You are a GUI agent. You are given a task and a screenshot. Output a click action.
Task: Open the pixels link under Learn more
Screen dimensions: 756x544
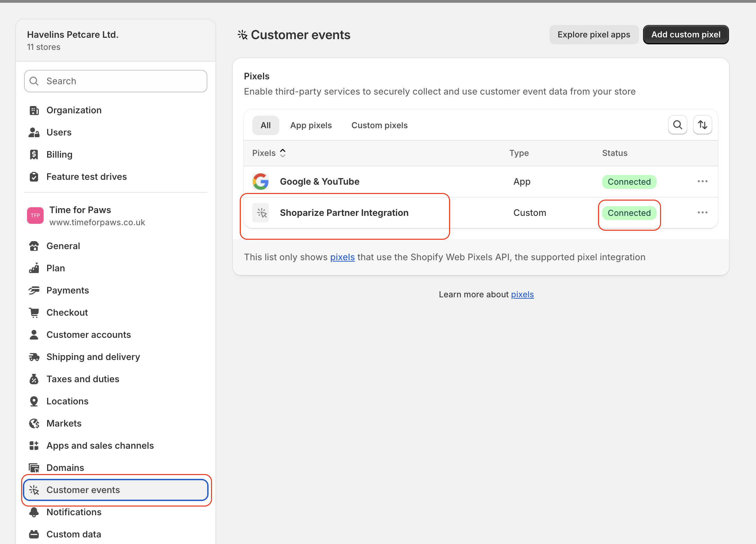[x=522, y=295]
